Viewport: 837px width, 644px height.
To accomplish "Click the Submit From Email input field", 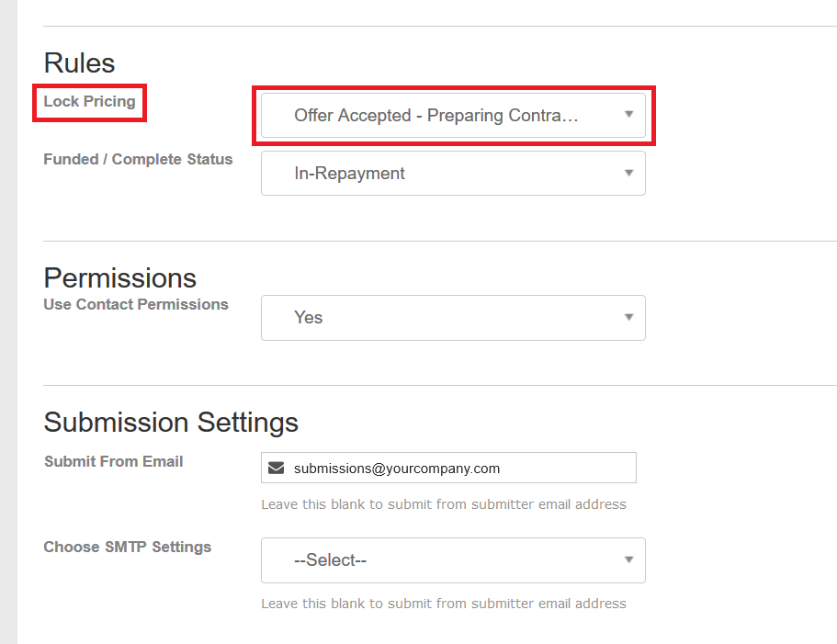I will click(x=448, y=468).
